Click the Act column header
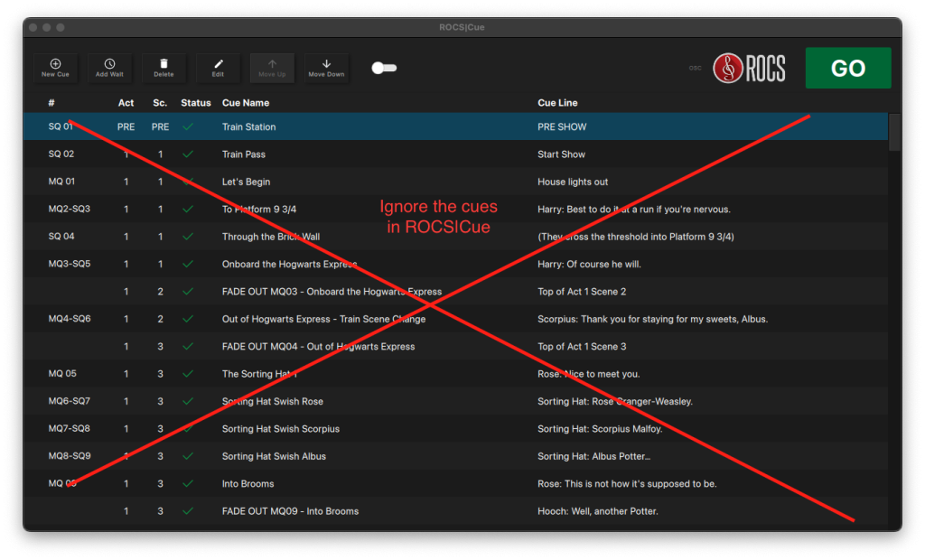 pos(126,102)
